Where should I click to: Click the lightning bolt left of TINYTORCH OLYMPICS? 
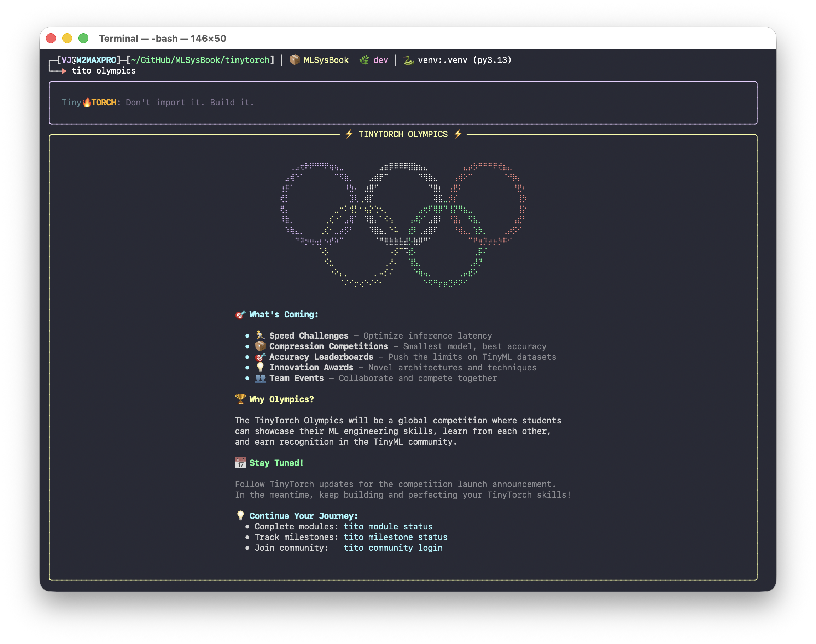[349, 134]
